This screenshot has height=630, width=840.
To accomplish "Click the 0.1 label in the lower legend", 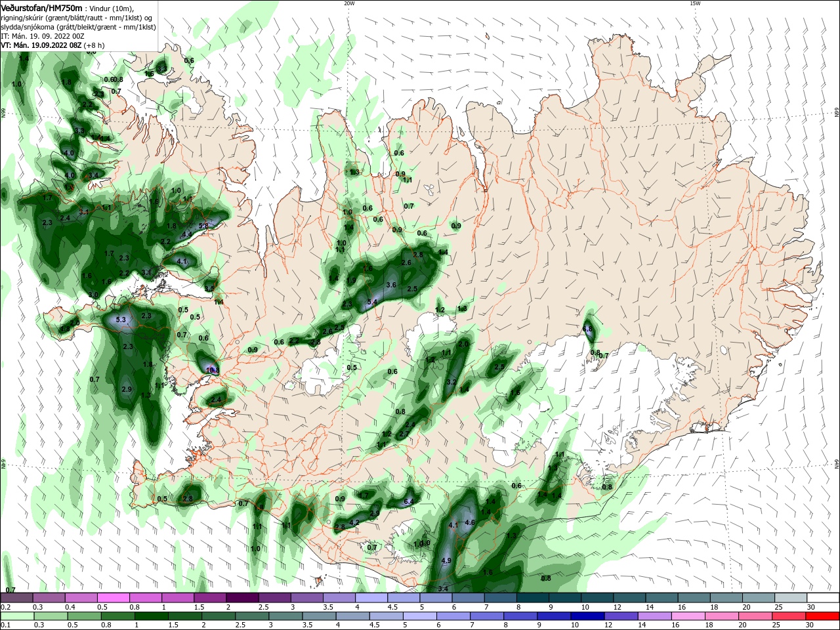I will (6, 625).
